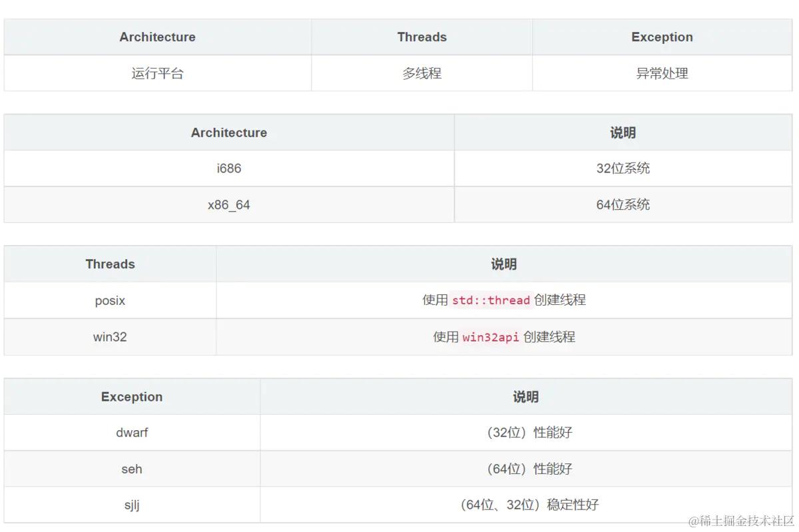The height and width of the screenshot is (532, 799).
Task: Click the (64位) 性能好 description
Action: tap(525, 469)
